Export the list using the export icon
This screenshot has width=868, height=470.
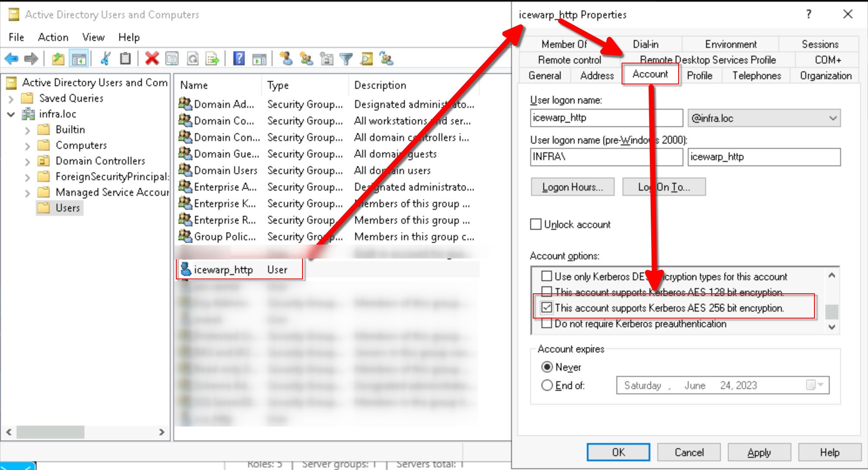click(212, 59)
